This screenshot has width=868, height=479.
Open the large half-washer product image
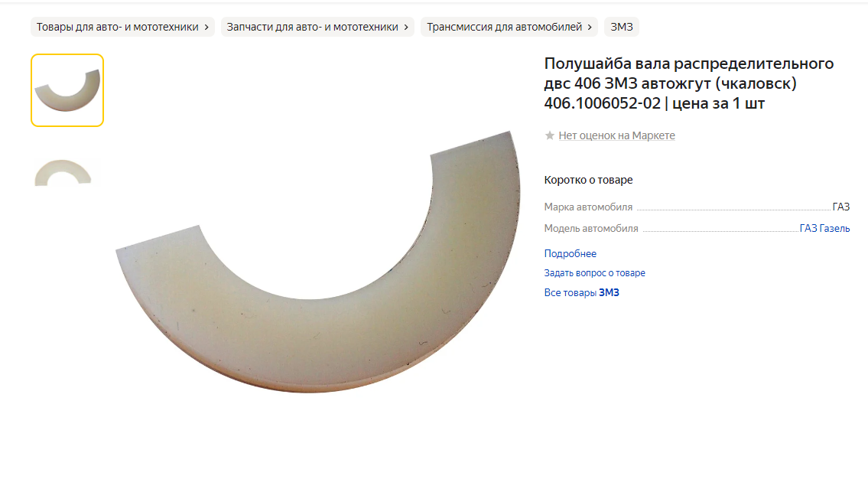click(x=317, y=262)
